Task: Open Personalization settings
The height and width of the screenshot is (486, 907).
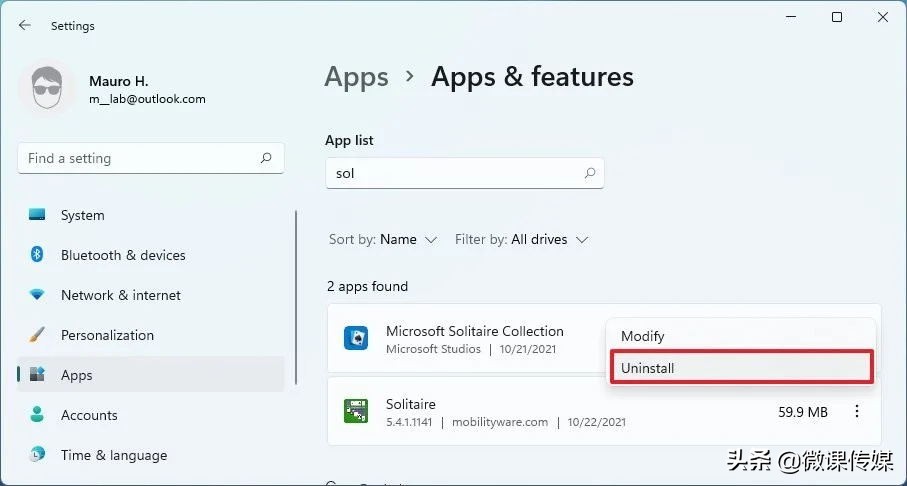Action: 150,335
